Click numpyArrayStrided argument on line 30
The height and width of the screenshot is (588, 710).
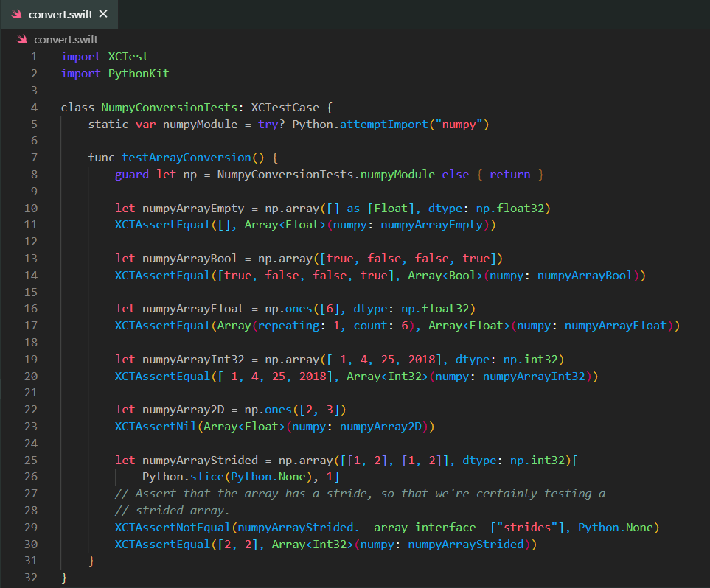(465, 544)
